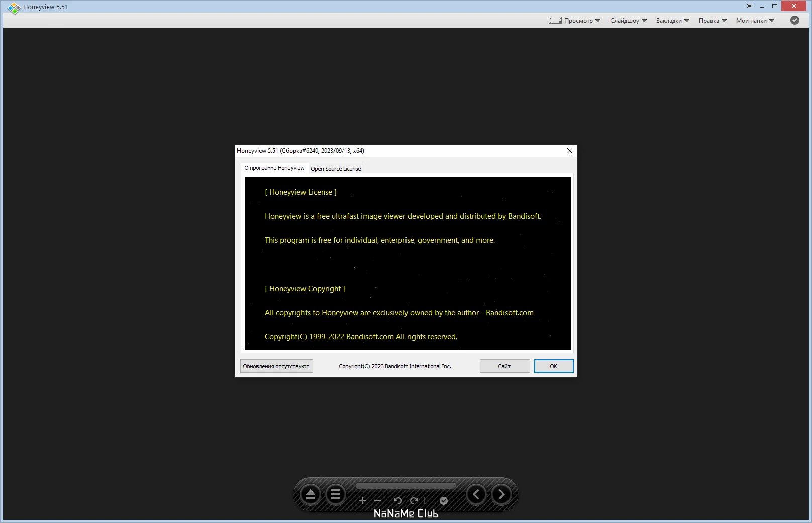This screenshot has width=812, height=523.
Task: Go to the previous image
Action: click(x=476, y=494)
